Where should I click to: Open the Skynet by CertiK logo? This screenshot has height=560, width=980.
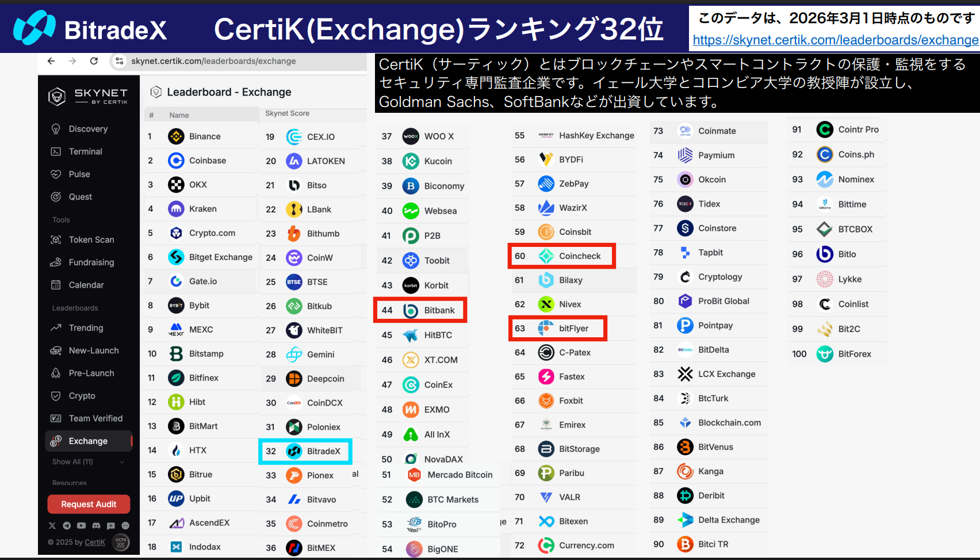click(88, 96)
